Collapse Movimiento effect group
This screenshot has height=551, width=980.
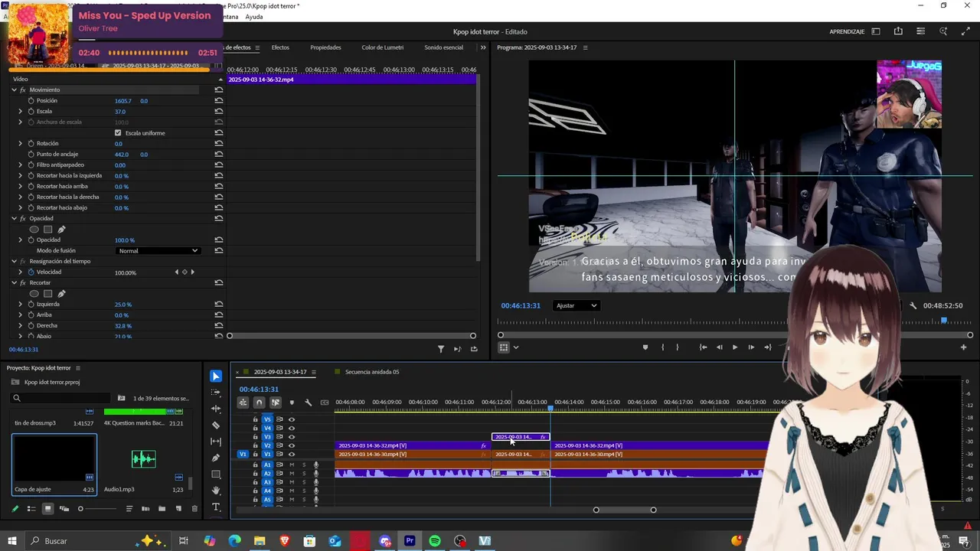pos(14,90)
